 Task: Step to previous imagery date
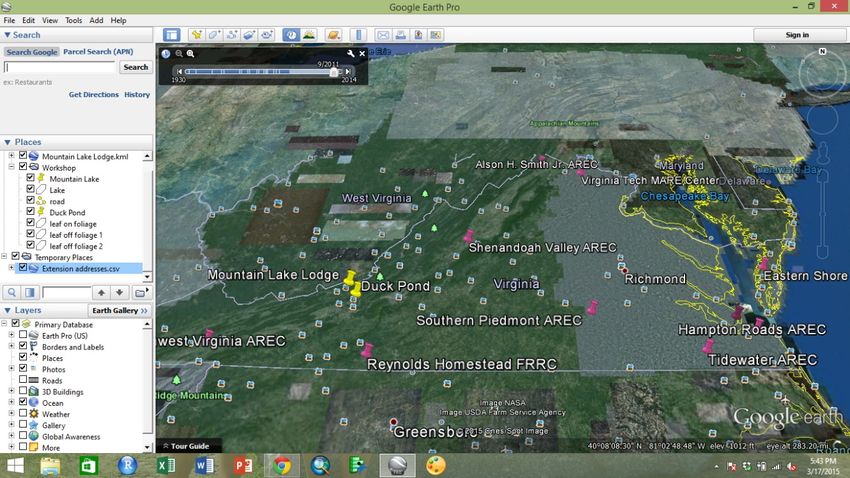click(179, 71)
